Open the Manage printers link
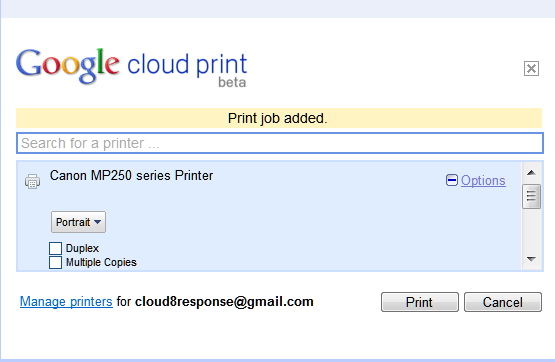555x362 pixels. click(x=66, y=301)
